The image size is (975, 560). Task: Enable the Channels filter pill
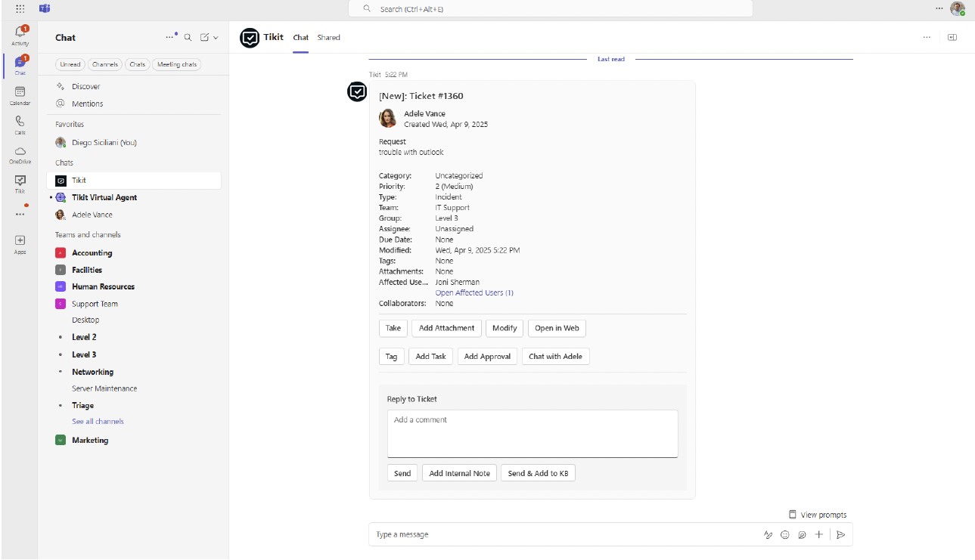104,64
